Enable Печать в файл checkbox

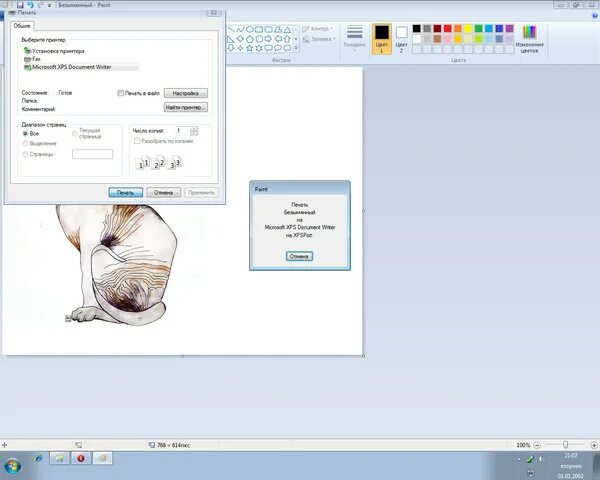point(121,93)
